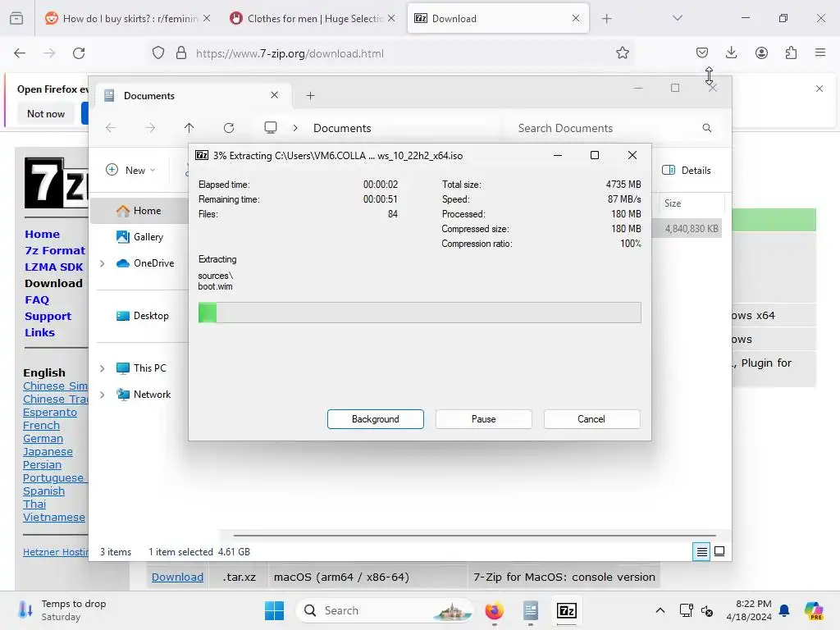Open Windows Start menu
Viewport: 840px width, 630px height.
(274, 610)
